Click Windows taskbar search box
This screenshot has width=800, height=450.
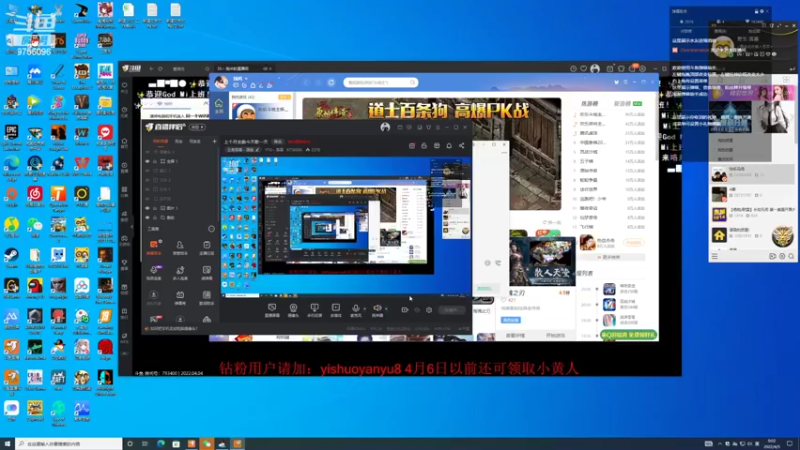pyautogui.click(x=69, y=444)
